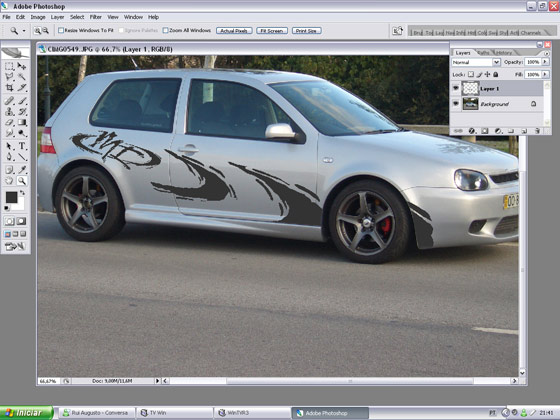Select the Line shape tool
The height and width of the screenshot is (420, 560).
[22, 156]
